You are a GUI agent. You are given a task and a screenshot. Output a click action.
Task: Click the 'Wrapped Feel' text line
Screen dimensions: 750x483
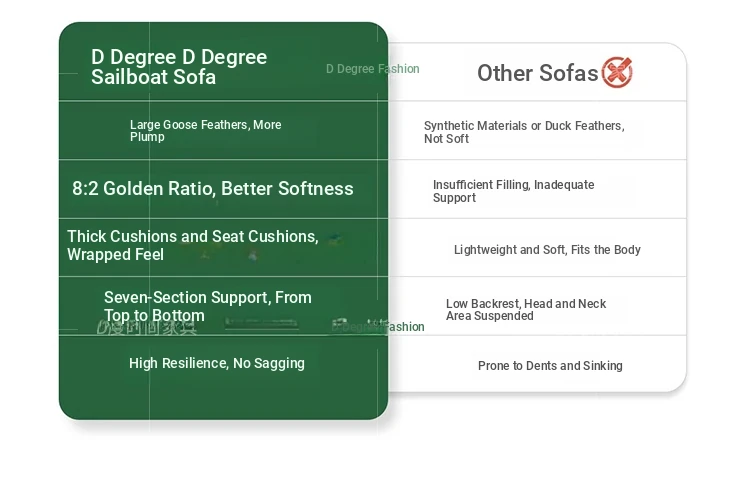click(x=115, y=255)
